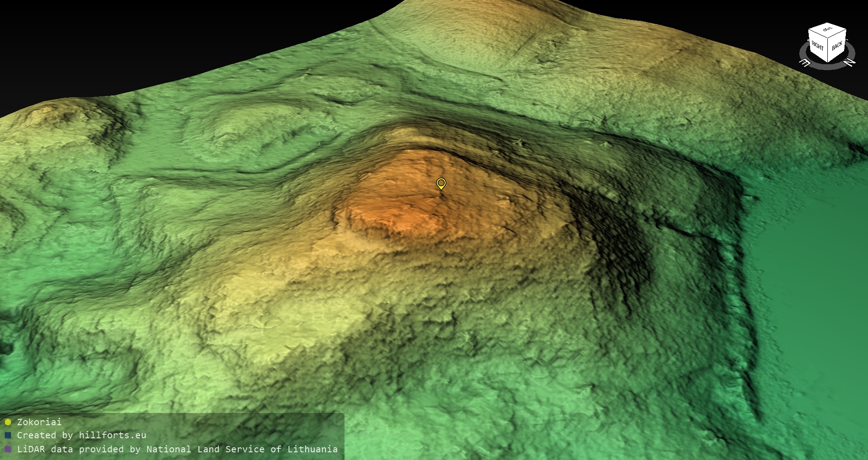Click the LiDAR data provider credit text
The width and height of the screenshot is (868, 460).
[x=177, y=449]
